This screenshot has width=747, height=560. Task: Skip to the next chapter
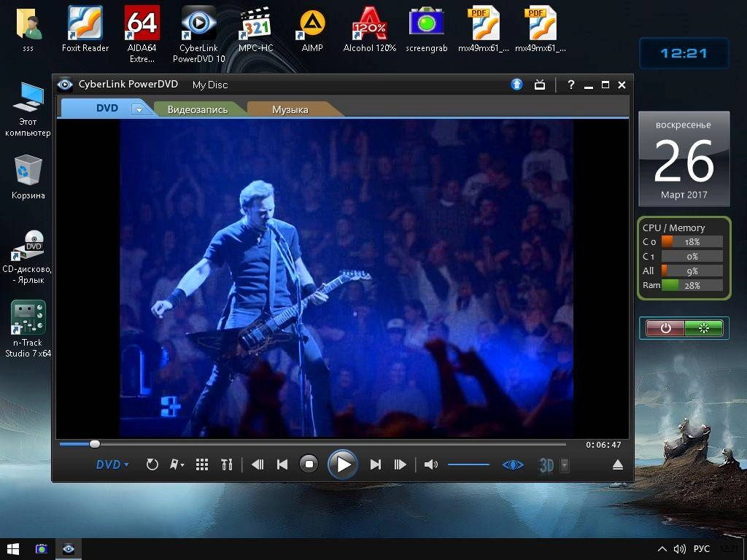376,464
